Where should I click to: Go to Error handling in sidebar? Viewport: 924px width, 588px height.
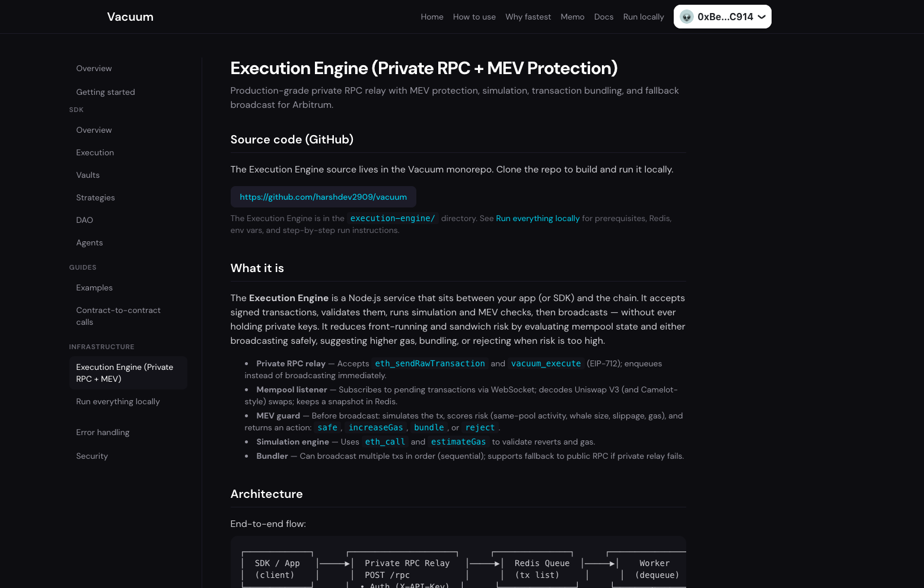(x=103, y=432)
